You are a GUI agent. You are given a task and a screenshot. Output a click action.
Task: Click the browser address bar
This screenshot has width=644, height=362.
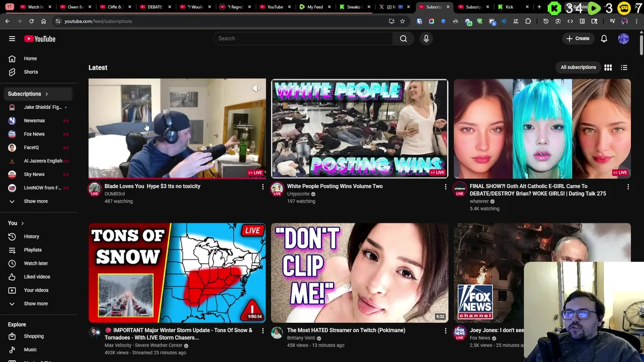221,21
